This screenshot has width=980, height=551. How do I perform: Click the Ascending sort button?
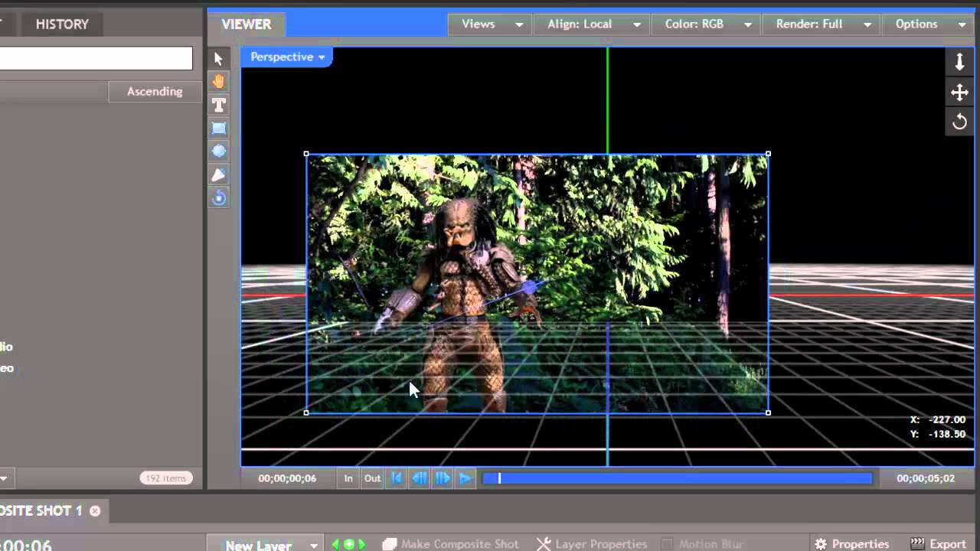tap(155, 92)
